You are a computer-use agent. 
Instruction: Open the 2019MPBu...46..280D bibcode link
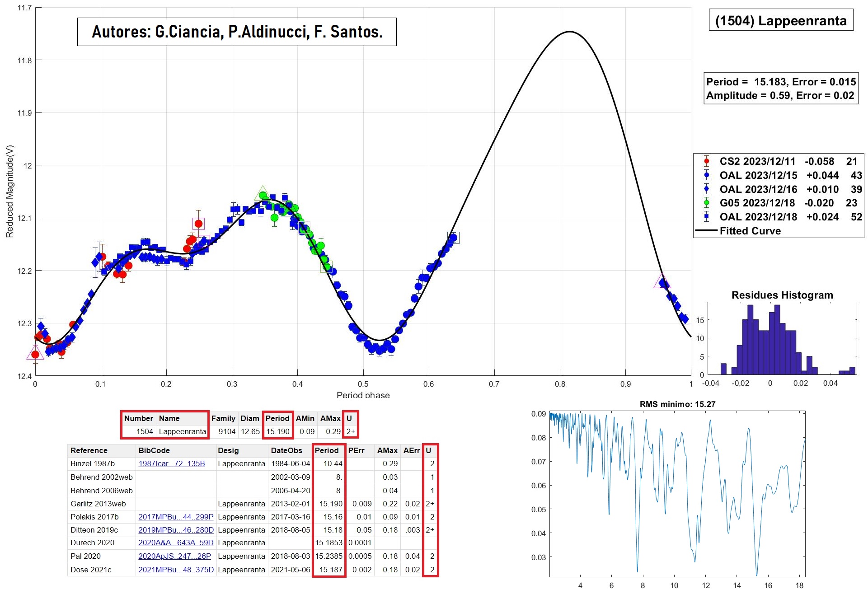point(176,530)
